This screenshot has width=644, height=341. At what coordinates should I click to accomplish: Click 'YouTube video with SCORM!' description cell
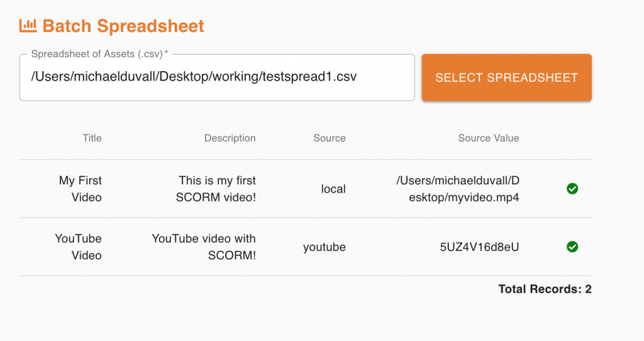coord(204,247)
